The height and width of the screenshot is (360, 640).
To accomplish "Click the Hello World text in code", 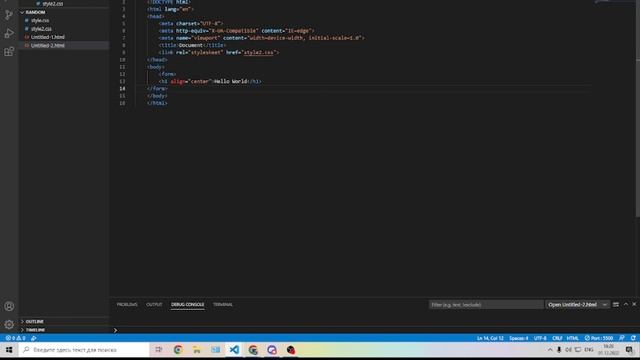I will 231,81.
